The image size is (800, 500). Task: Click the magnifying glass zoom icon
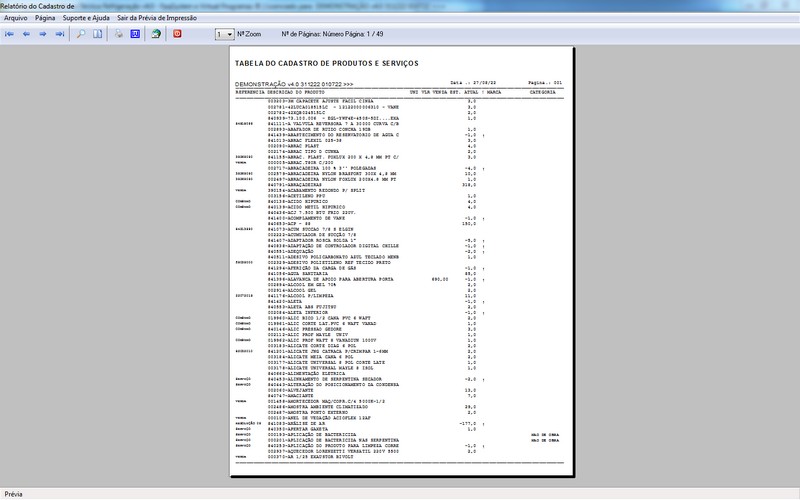point(81,34)
